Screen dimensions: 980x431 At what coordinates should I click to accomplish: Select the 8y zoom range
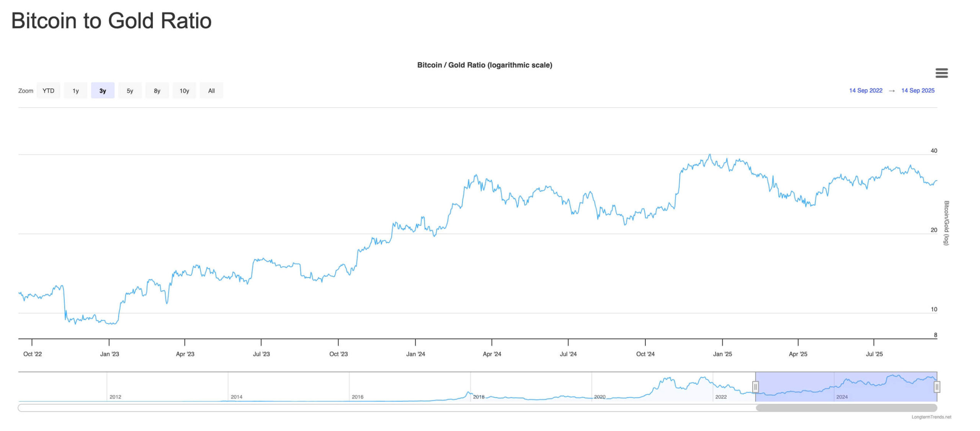(157, 91)
